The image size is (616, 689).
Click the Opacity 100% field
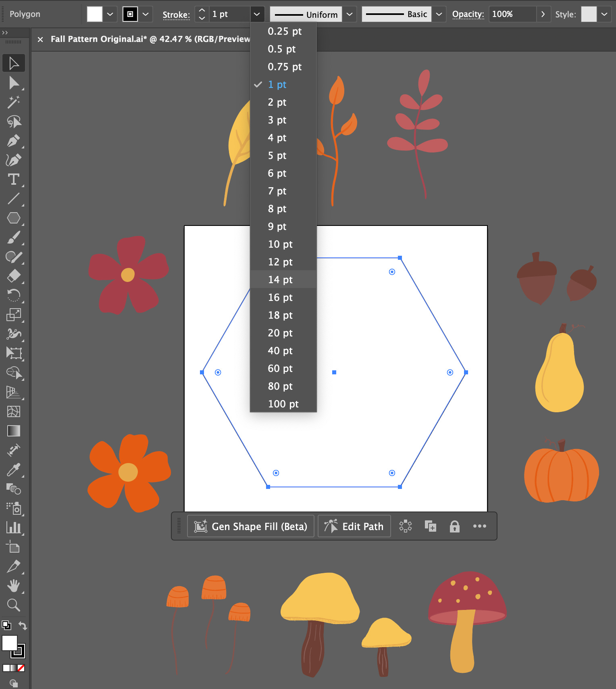tap(512, 14)
